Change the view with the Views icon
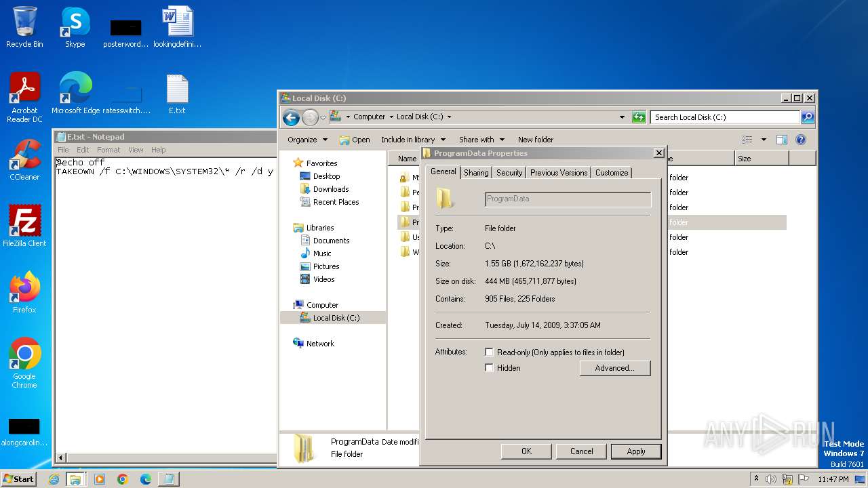Viewport: 868px width, 488px height. point(747,140)
